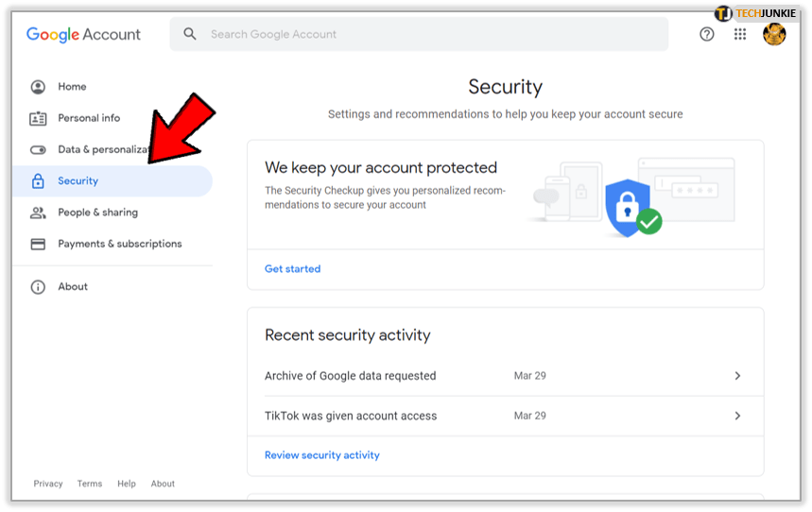Click the Google Account logo
The height and width of the screenshot is (512, 812).
pyautogui.click(x=83, y=34)
